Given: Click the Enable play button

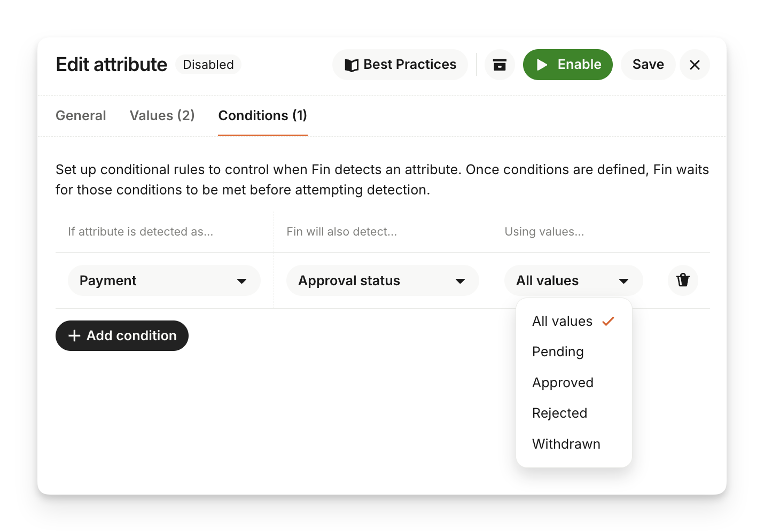Looking at the screenshot, I should point(567,65).
